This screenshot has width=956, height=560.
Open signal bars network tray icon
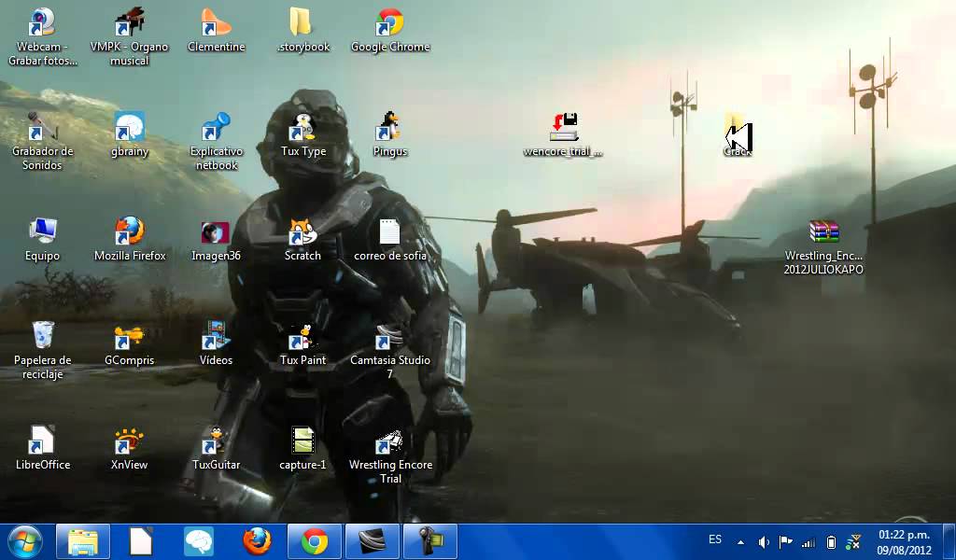pos(808,542)
